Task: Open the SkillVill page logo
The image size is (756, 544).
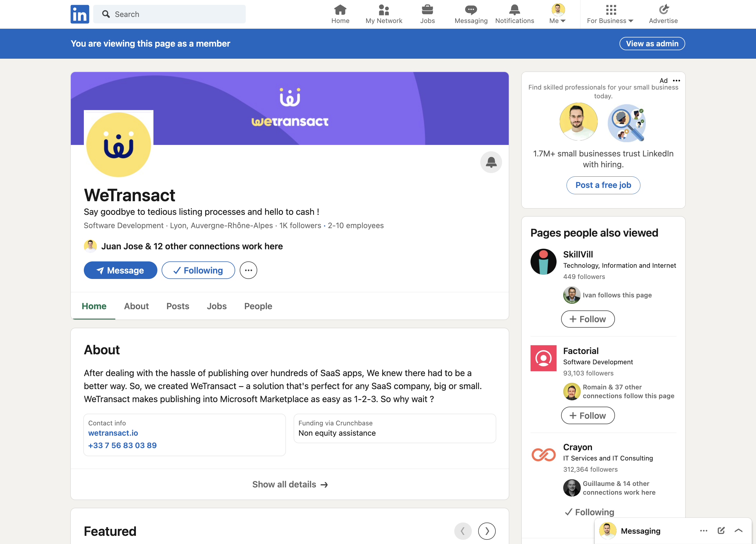Action: click(543, 262)
